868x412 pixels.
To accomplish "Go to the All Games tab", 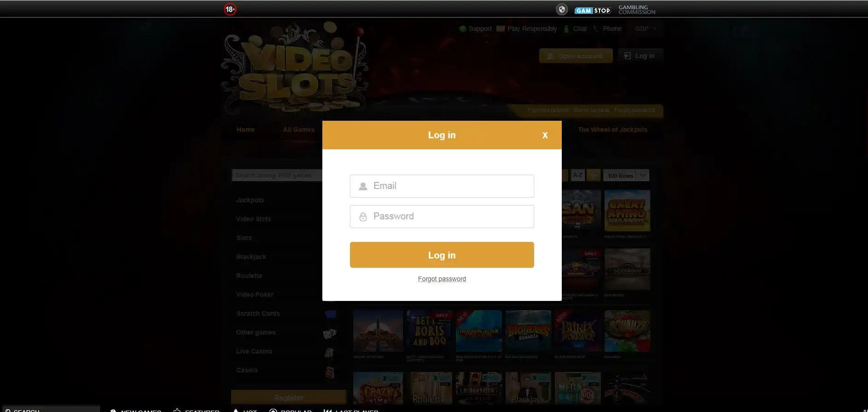I will point(299,129).
